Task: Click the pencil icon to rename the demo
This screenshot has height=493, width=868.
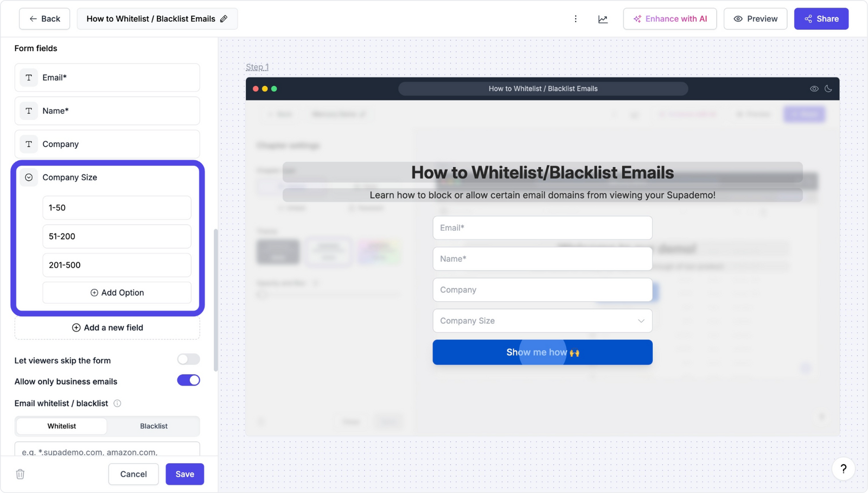Action: [x=224, y=19]
